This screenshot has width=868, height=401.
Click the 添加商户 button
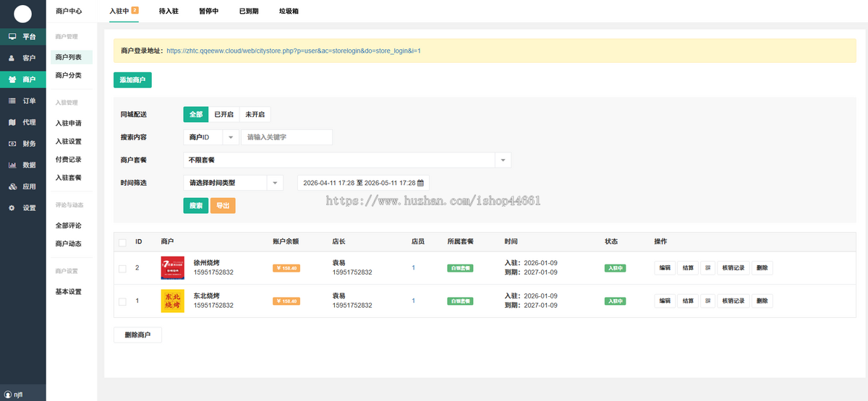pos(132,80)
